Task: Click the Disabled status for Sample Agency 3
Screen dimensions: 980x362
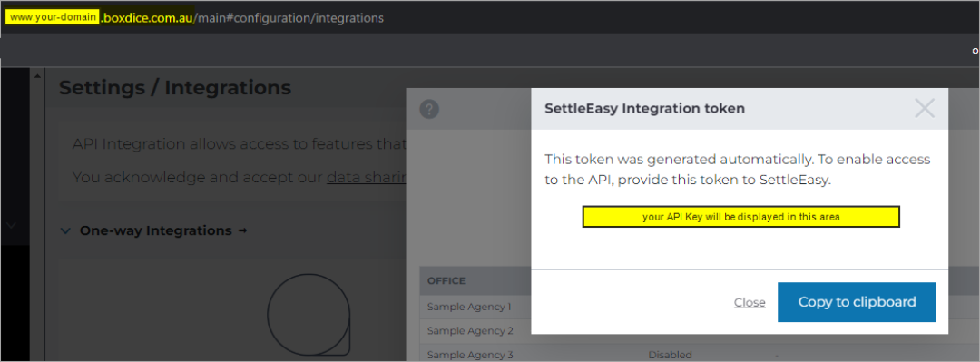Action: (670, 355)
